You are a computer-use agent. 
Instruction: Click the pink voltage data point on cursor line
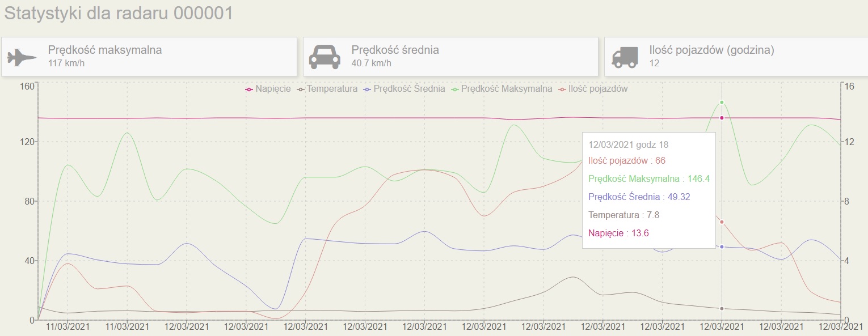pos(722,118)
